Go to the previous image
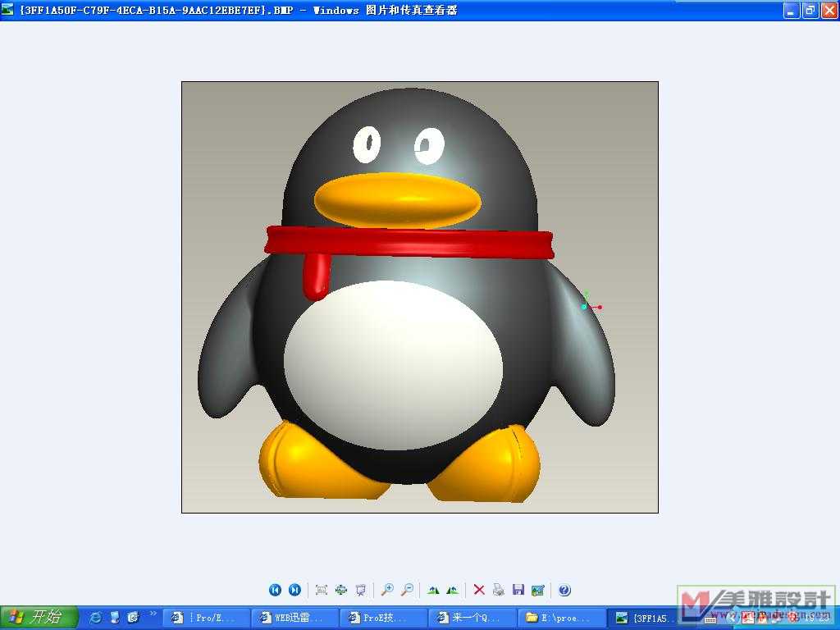840x630 pixels. pos(275,590)
